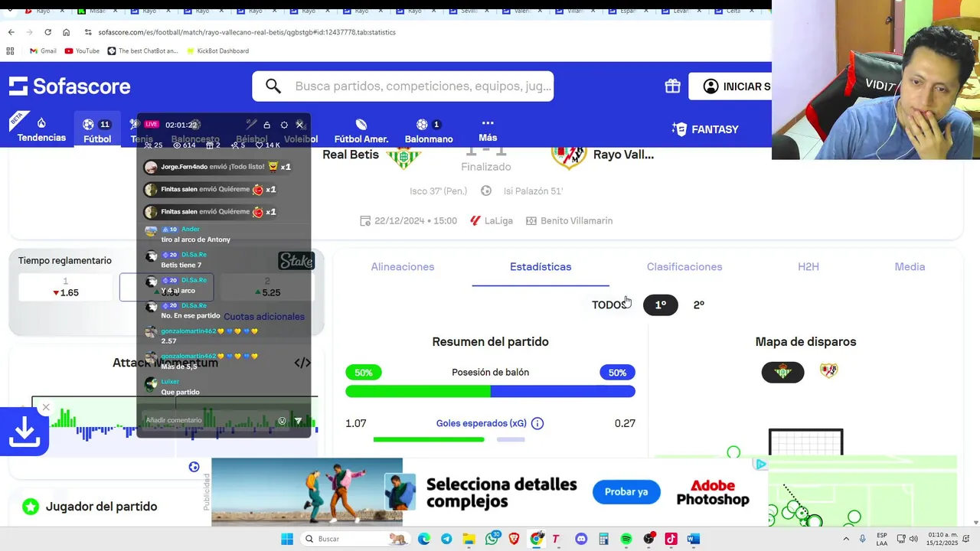Click INICIAR S... login button
The width and height of the screenshot is (980, 551).
click(730, 86)
